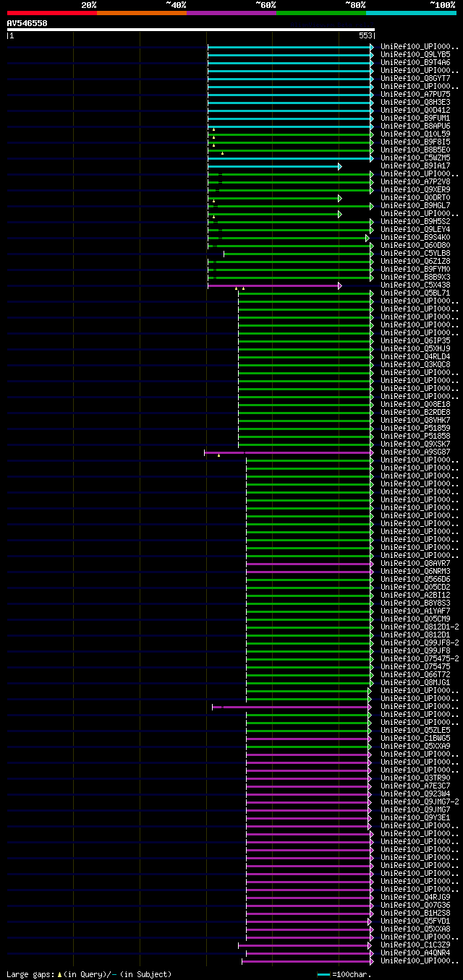
Task: Open hit UniRef100_Q8VHK7
Action: tap(416, 420)
